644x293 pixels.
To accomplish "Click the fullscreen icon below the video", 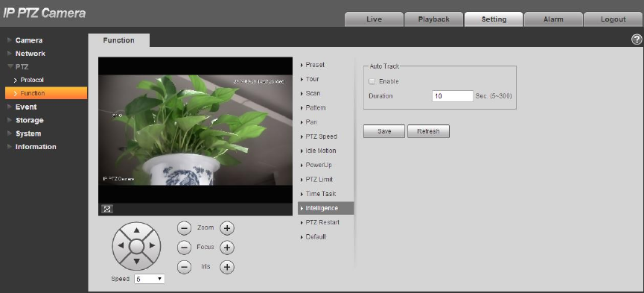I will pyautogui.click(x=107, y=209).
